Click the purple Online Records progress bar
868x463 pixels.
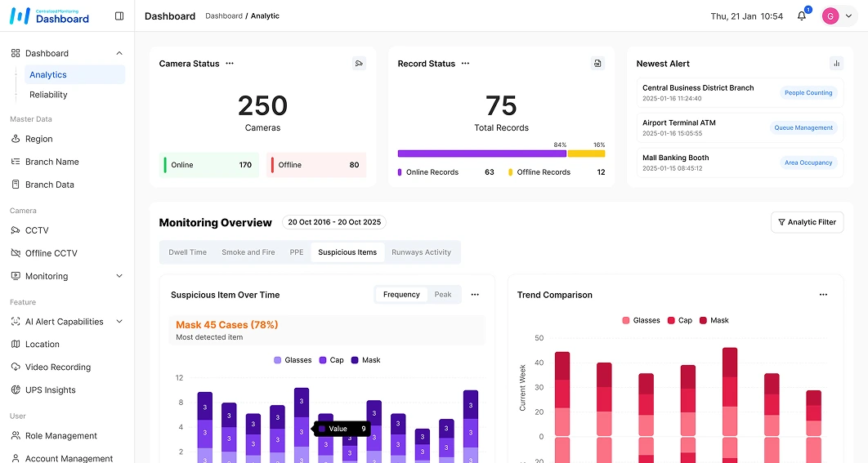(x=481, y=154)
